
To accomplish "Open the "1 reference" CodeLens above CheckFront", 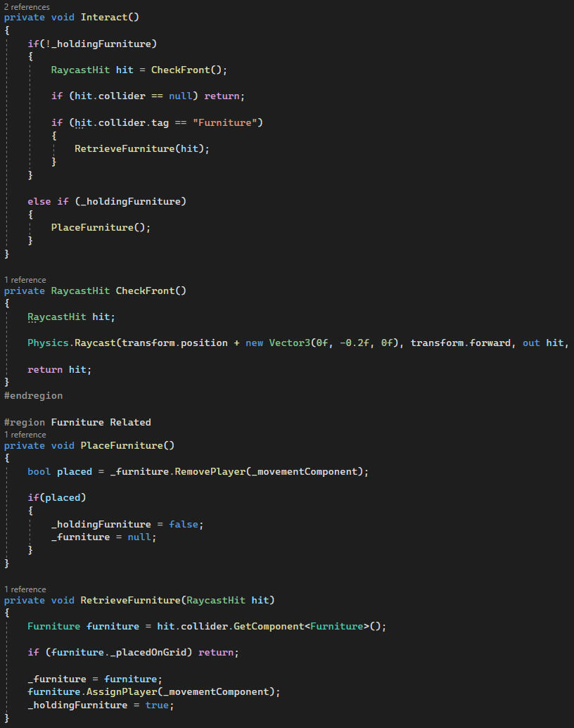I will 25,280.
